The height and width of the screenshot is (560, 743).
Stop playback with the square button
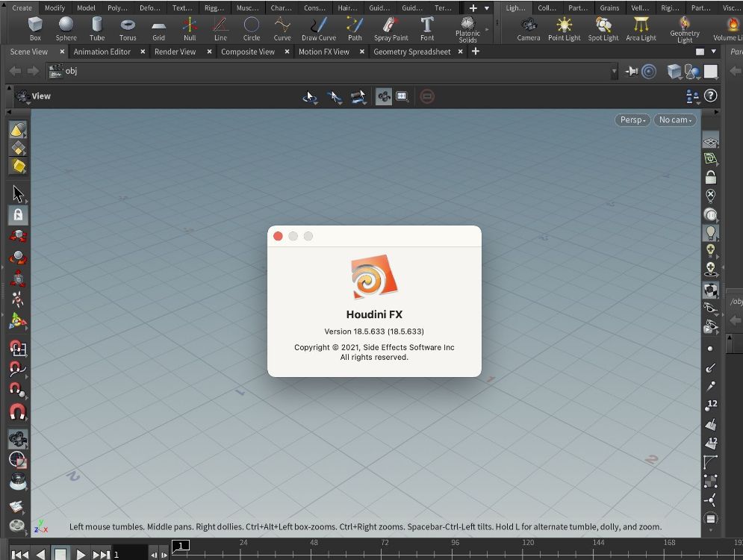click(x=60, y=554)
